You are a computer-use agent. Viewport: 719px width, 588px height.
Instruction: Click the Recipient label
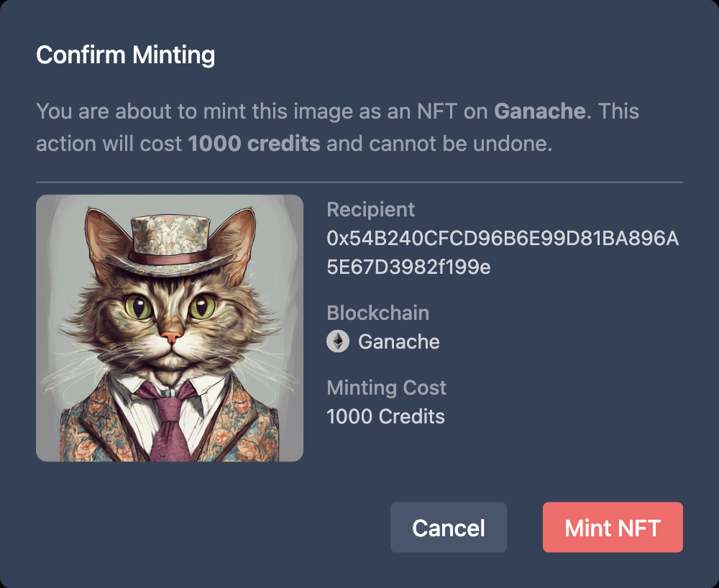(x=371, y=210)
